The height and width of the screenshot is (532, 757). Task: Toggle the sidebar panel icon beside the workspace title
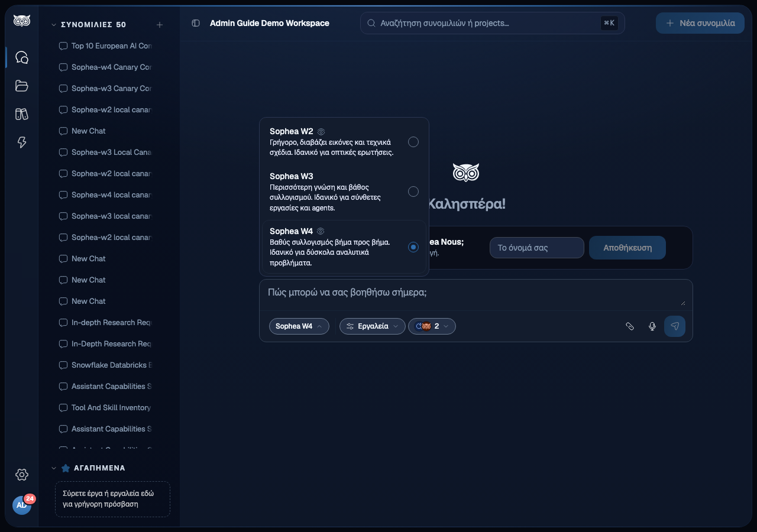coord(196,23)
